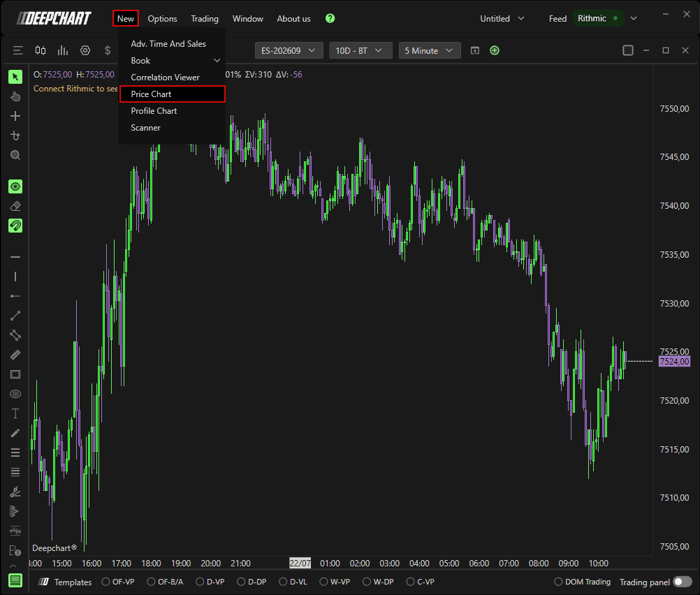The height and width of the screenshot is (595, 700).
Task: Open the hamburger menu in chart toolbar
Action: (18, 50)
